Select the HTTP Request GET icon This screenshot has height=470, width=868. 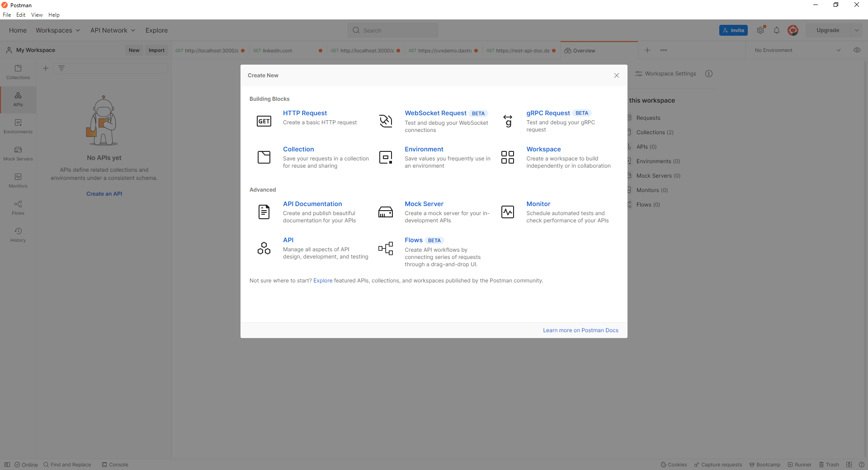tap(264, 121)
